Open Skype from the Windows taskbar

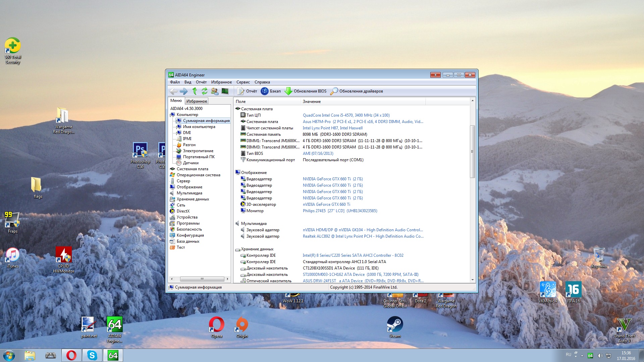click(92, 355)
